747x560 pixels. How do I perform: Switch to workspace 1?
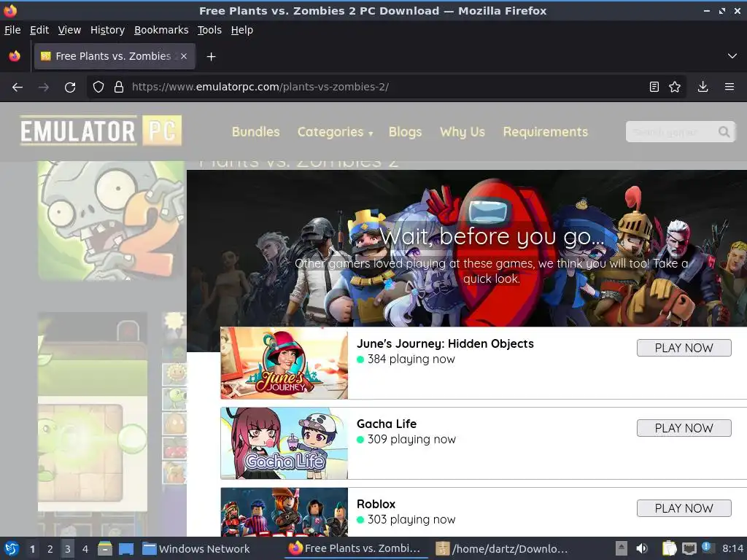(32, 549)
